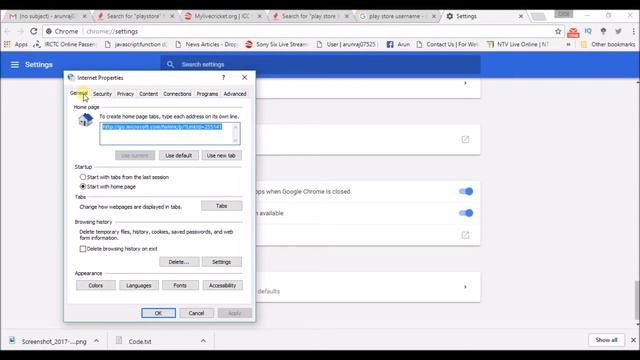Viewport: 640px width, 360px height.
Task: Open the Tabs settings button
Action: pyautogui.click(x=222, y=206)
